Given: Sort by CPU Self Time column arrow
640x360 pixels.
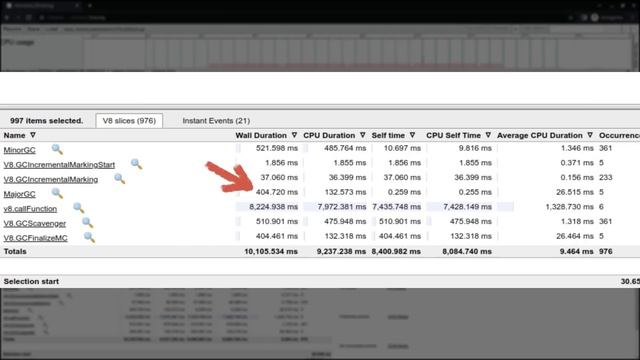Looking at the screenshot, I should [x=488, y=135].
